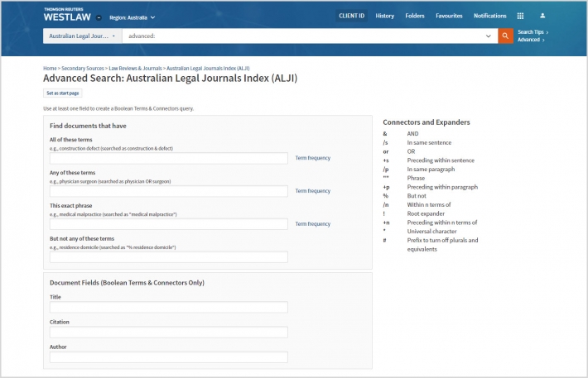
Task: Click the Set as start page button
Action: click(63, 93)
